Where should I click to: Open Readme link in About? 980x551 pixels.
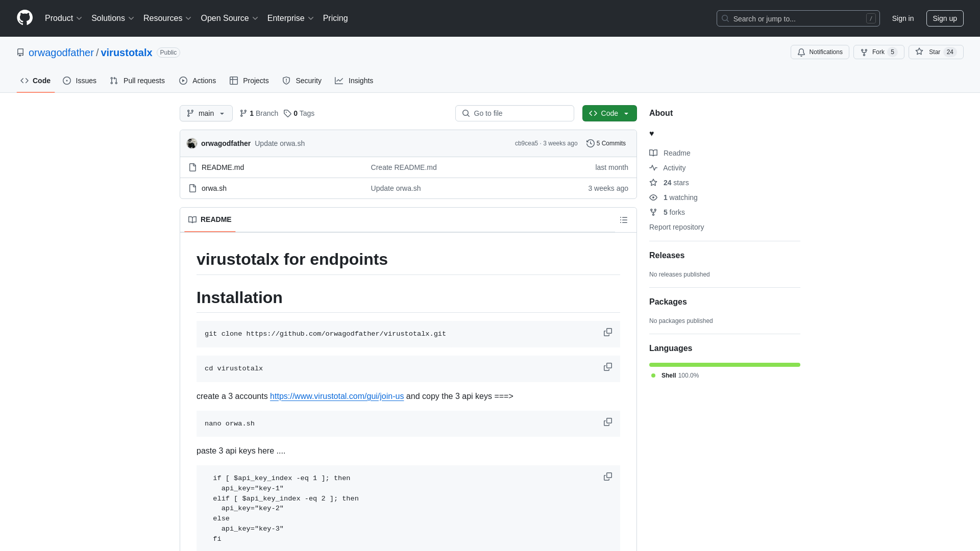[x=670, y=153]
